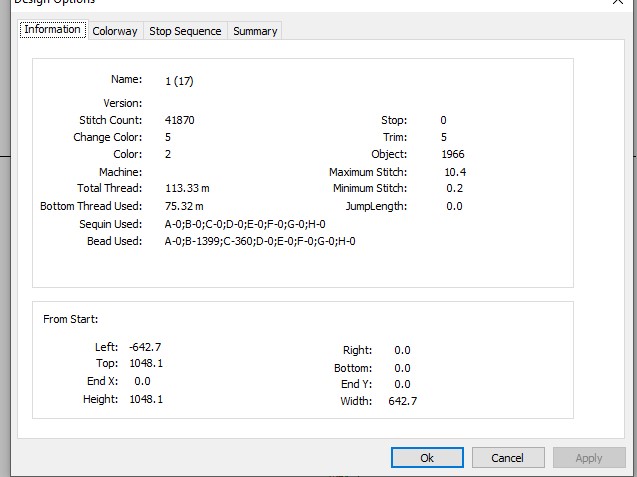
Task: Click the Stitch Count label
Action: coord(110,120)
